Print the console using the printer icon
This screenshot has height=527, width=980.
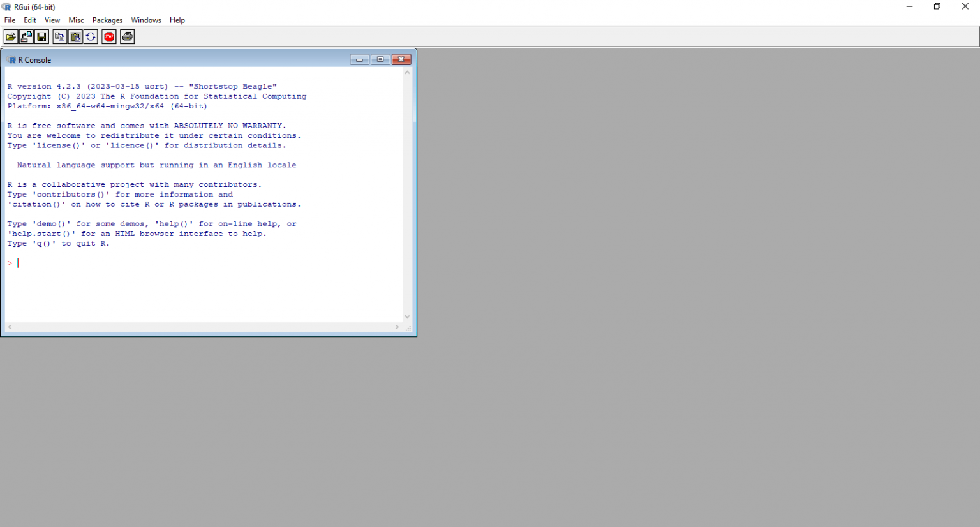pyautogui.click(x=127, y=36)
